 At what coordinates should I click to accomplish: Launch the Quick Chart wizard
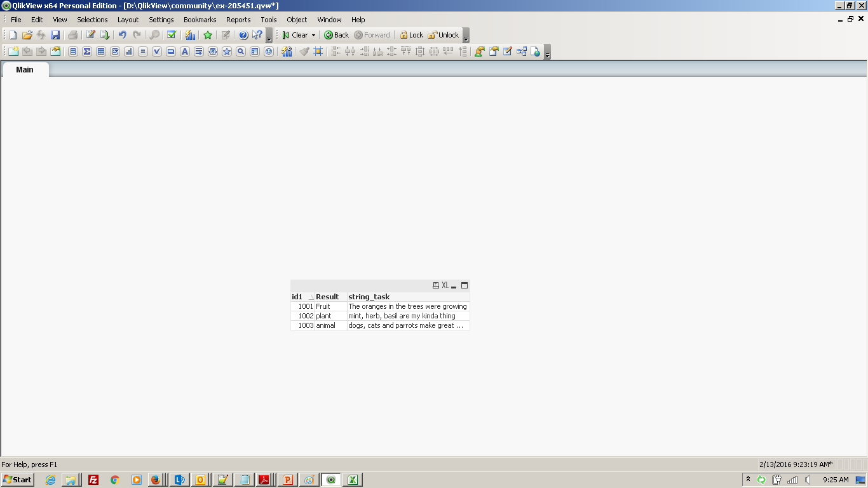[x=190, y=35]
